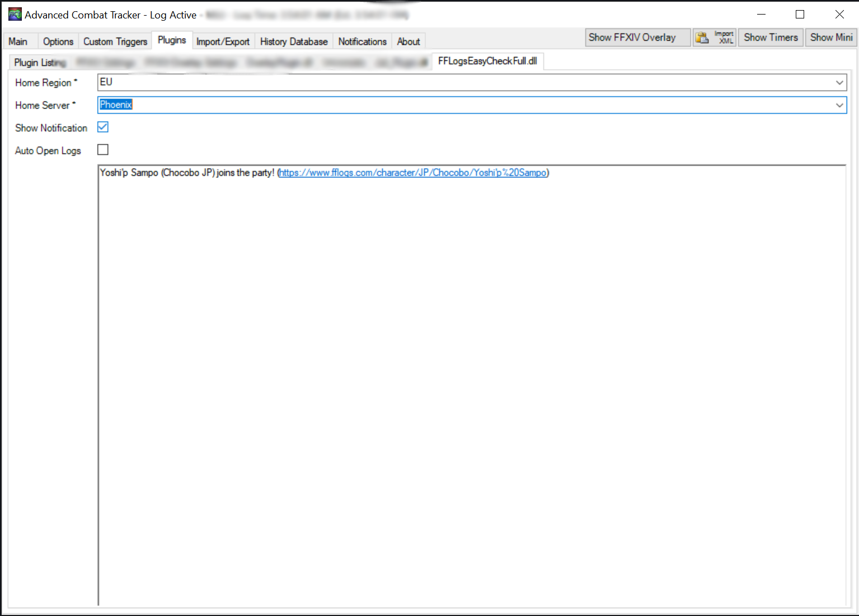Open the Main tab

18,41
